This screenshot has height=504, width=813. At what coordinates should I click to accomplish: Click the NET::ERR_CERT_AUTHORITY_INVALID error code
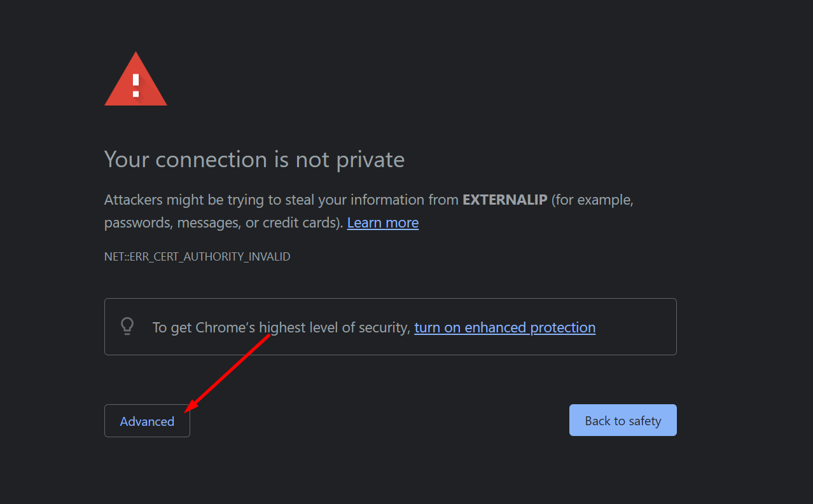(x=197, y=257)
